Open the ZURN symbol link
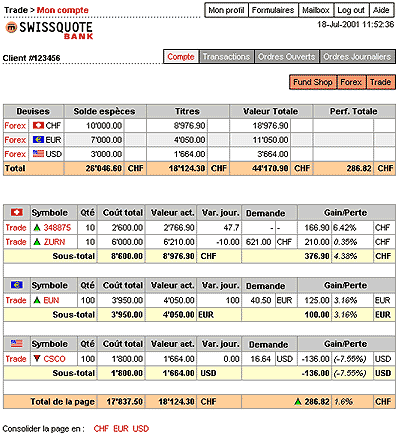 coord(54,242)
